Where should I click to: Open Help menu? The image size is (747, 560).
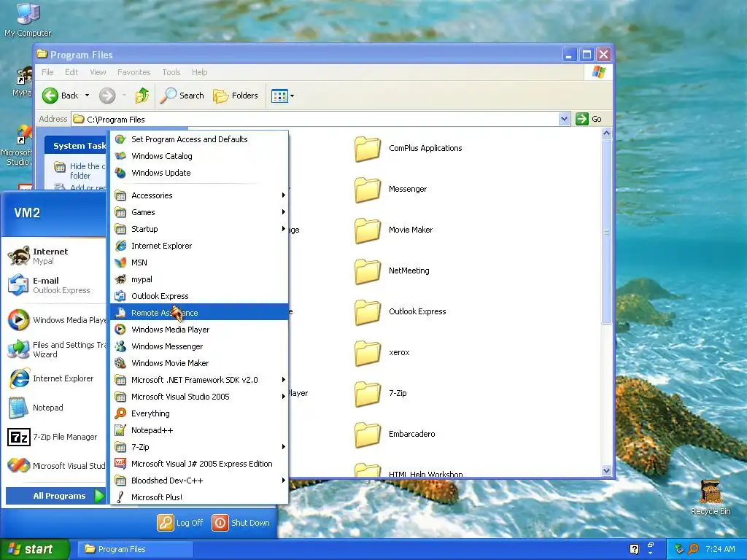pyautogui.click(x=200, y=72)
